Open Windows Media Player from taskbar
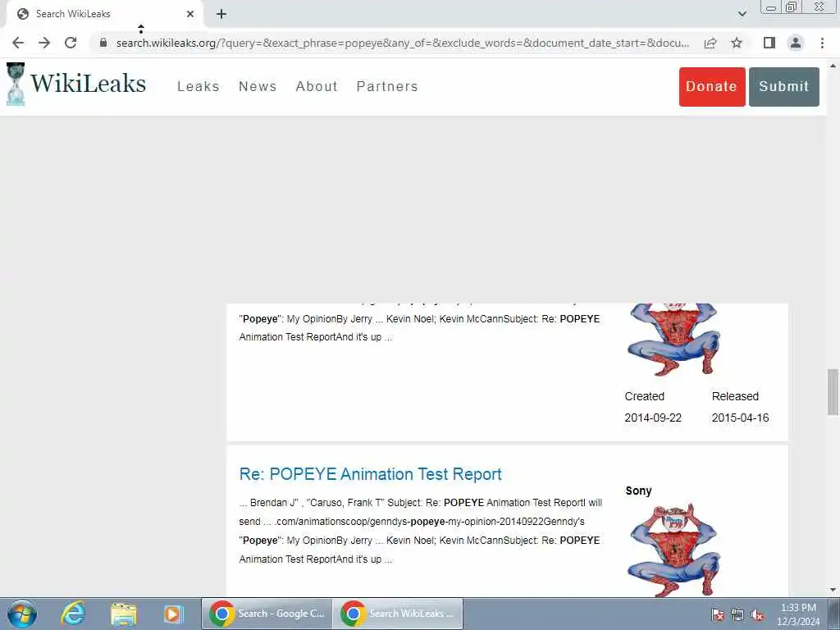The width and height of the screenshot is (840, 630). pyautogui.click(x=173, y=614)
